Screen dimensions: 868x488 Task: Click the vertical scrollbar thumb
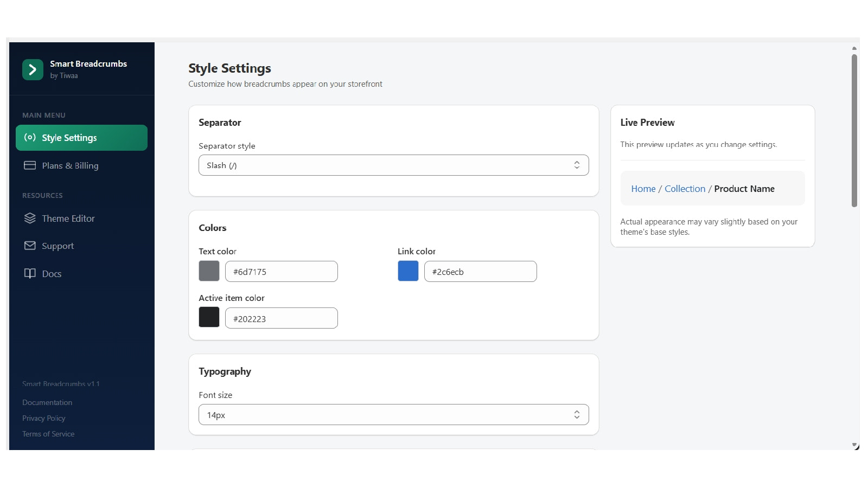854,130
